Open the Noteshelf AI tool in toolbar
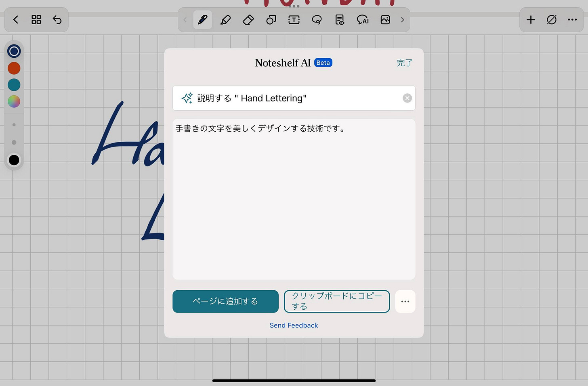Viewport: 588px width, 386px height. coord(363,20)
